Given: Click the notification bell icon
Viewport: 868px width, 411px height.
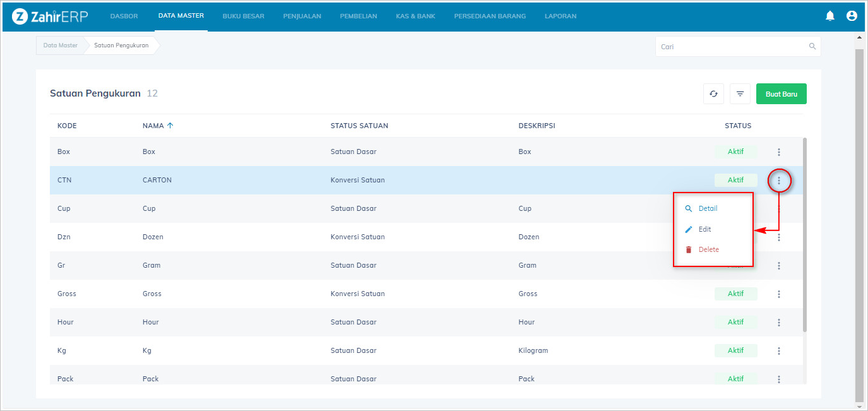Looking at the screenshot, I should click(x=830, y=16).
